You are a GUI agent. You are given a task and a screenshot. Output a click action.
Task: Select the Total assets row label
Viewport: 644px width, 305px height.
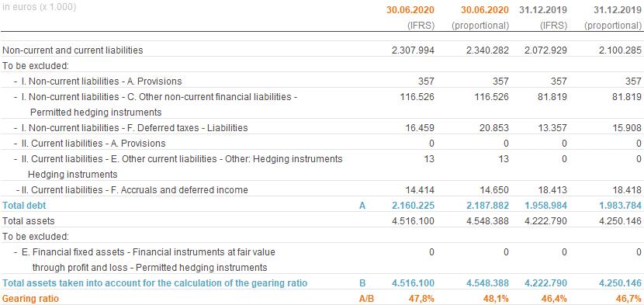(29, 220)
